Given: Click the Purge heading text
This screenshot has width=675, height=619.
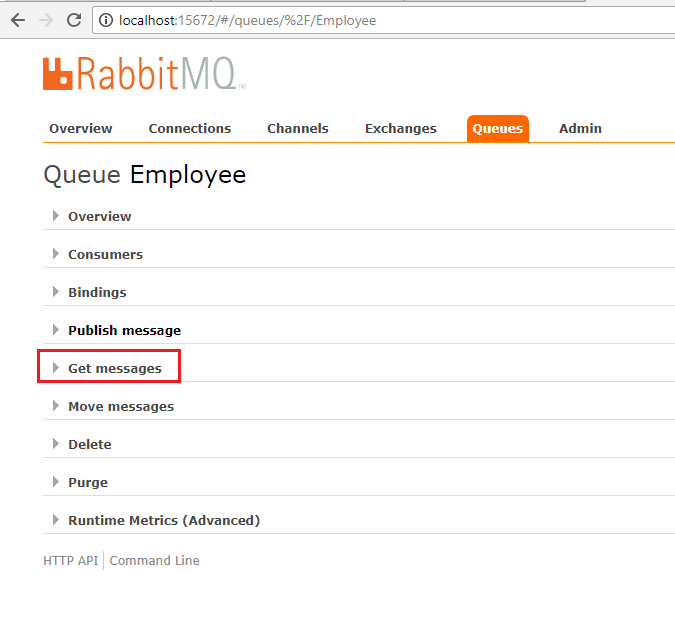Looking at the screenshot, I should click(88, 483).
